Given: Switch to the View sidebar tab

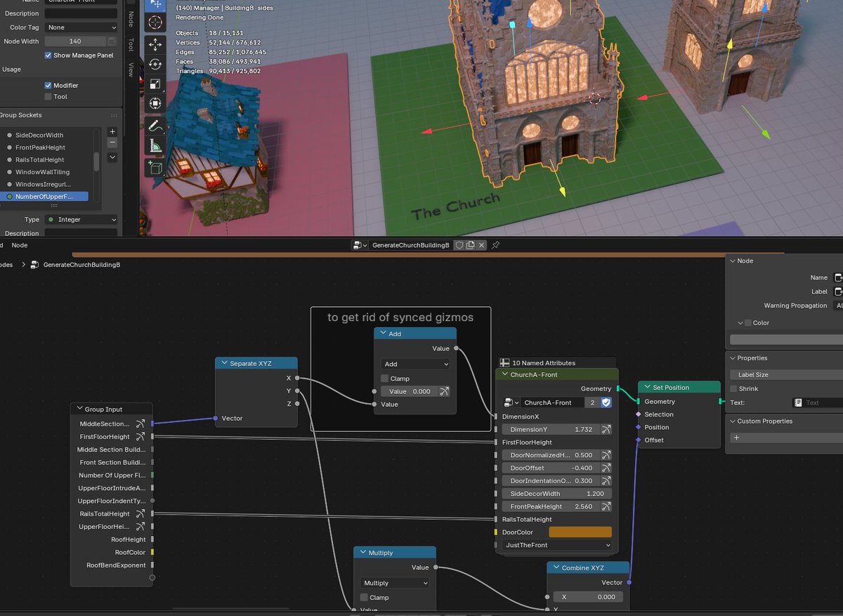Looking at the screenshot, I should [x=131, y=69].
